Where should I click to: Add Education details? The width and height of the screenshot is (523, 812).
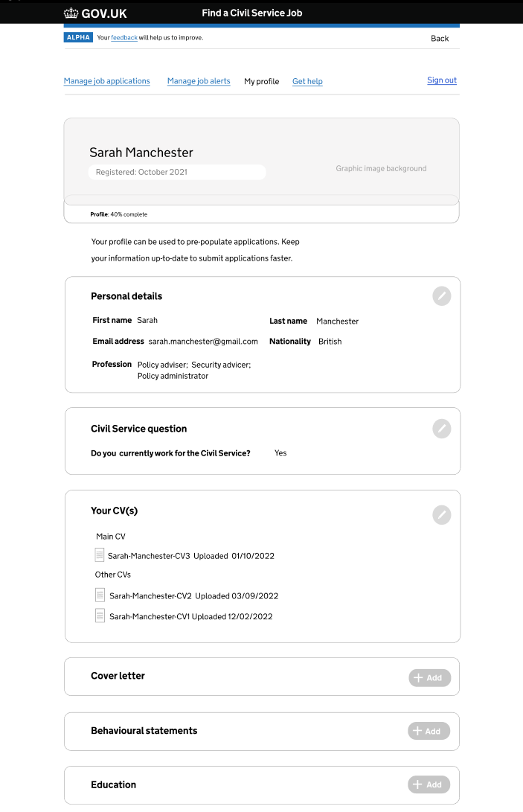(x=429, y=784)
